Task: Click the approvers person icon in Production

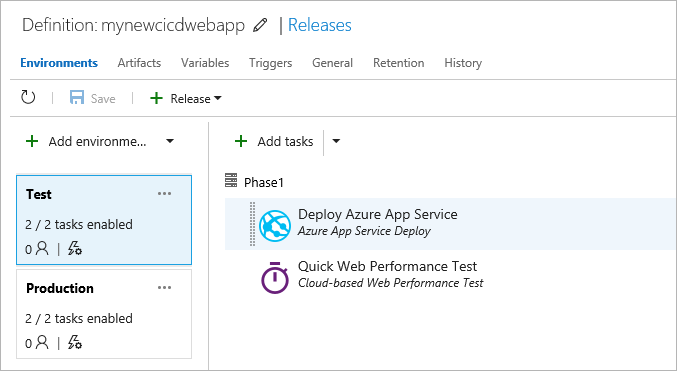Action: point(42,342)
